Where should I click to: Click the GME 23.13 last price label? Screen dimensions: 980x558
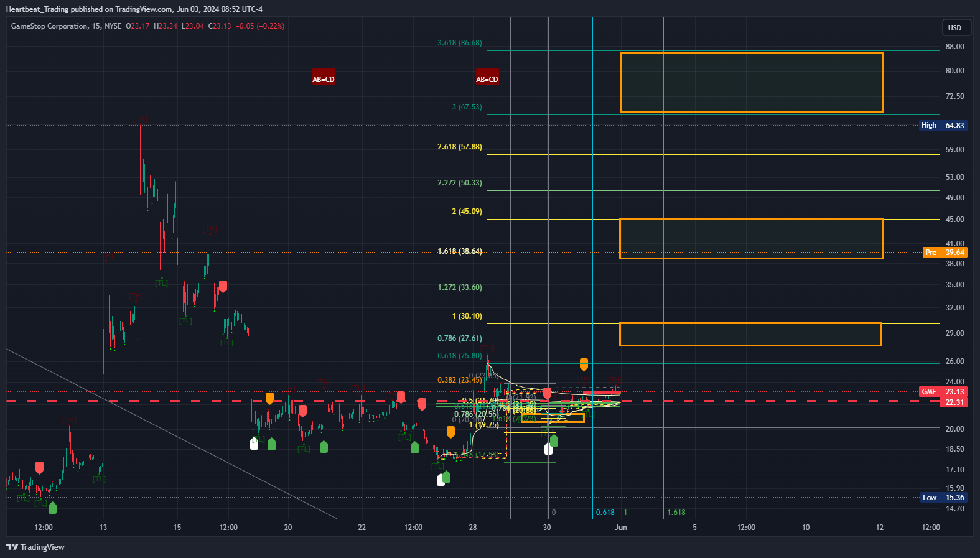[943, 391]
